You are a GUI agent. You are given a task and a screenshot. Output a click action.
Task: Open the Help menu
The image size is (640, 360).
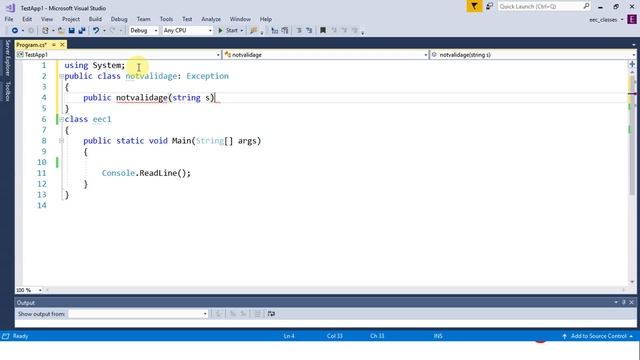pos(266,19)
